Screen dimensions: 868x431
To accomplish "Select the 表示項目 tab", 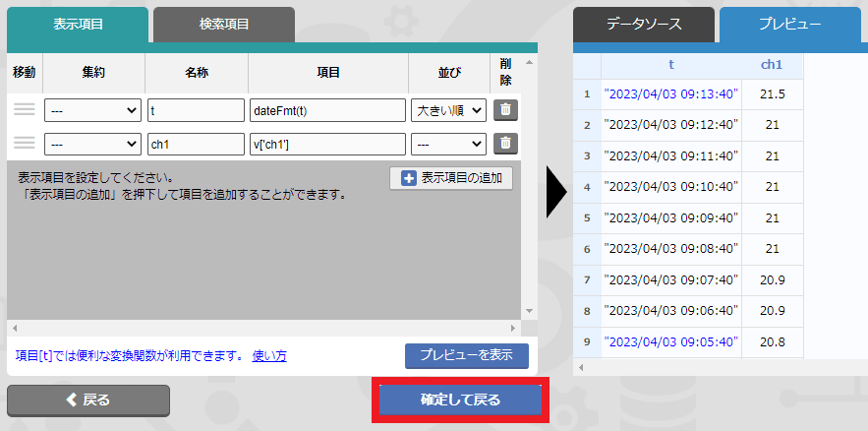I will tap(78, 24).
